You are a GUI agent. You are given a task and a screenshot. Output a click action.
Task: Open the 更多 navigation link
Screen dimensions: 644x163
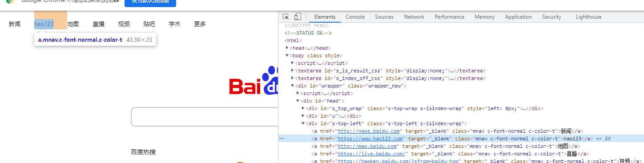(x=200, y=24)
